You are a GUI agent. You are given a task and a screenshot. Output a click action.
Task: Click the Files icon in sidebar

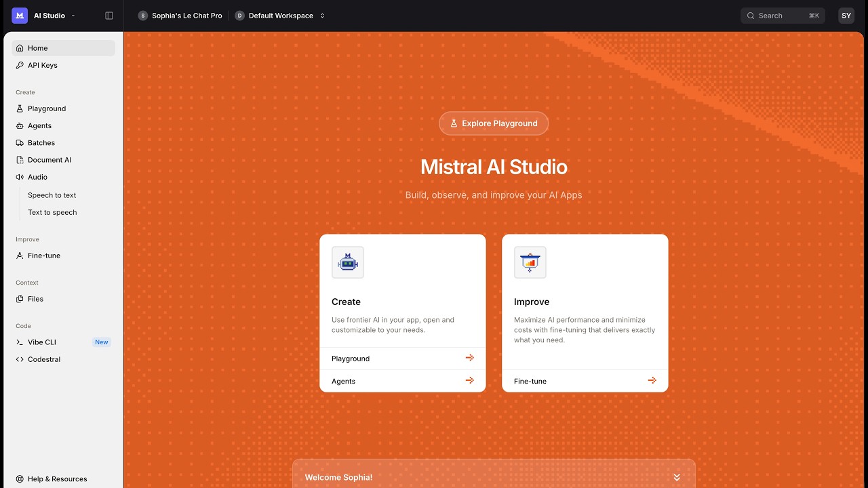click(20, 299)
